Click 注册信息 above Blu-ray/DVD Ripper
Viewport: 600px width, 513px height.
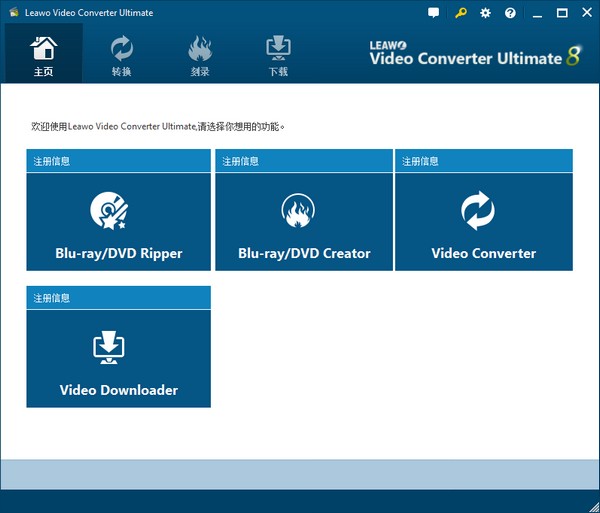[x=52, y=161]
